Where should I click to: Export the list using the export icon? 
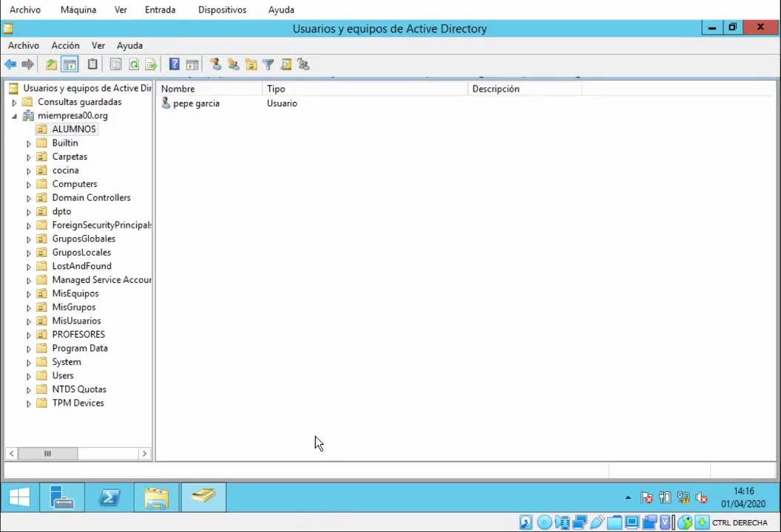[151, 64]
